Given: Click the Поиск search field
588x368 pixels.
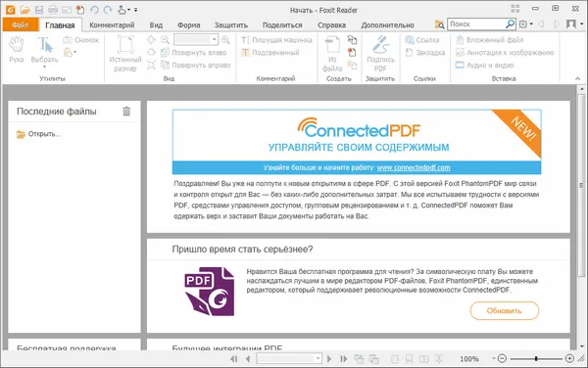Looking at the screenshot, I should 476,24.
